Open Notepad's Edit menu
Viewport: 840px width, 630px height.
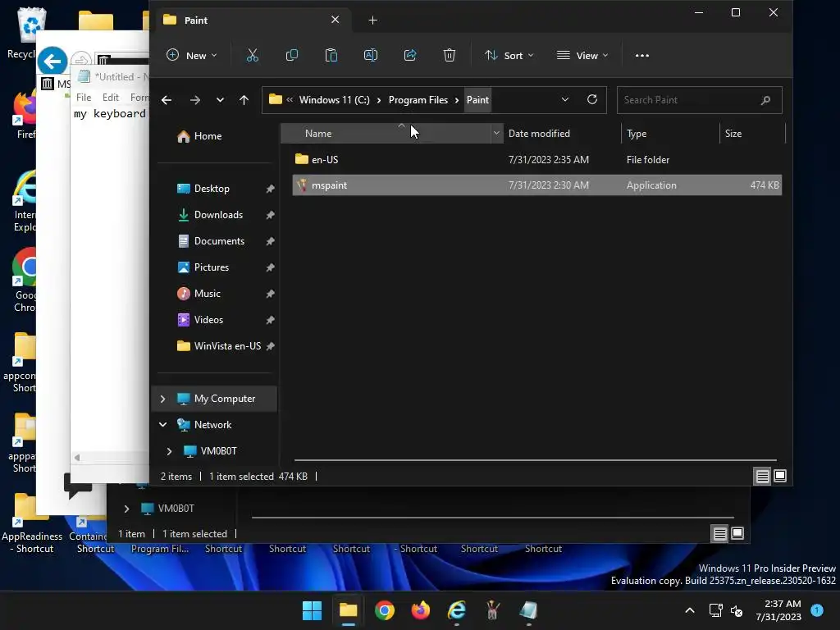coord(111,98)
